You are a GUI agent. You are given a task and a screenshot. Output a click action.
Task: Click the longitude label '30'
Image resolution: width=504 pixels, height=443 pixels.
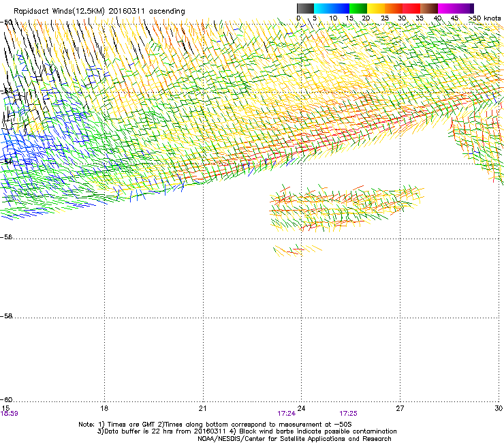tap(499, 408)
